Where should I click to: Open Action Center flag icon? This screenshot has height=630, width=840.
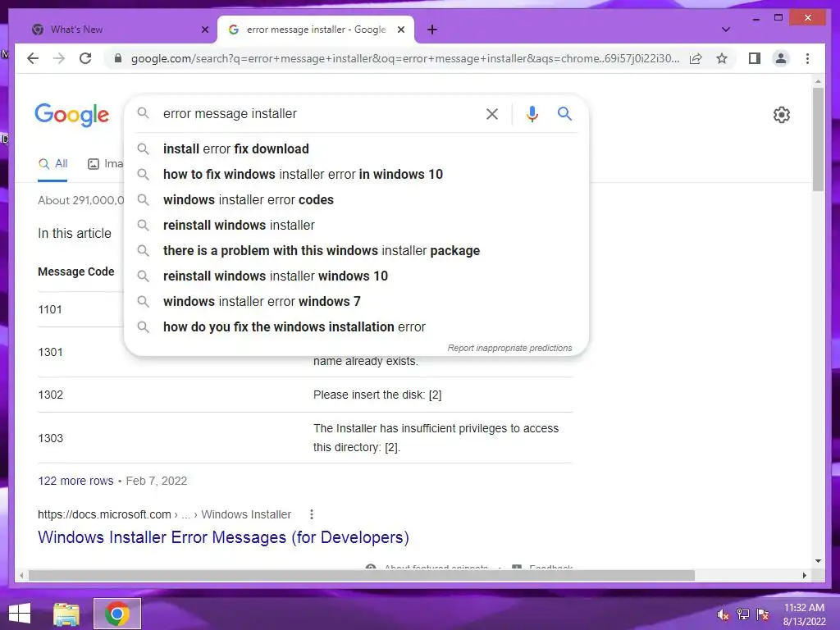click(763, 614)
